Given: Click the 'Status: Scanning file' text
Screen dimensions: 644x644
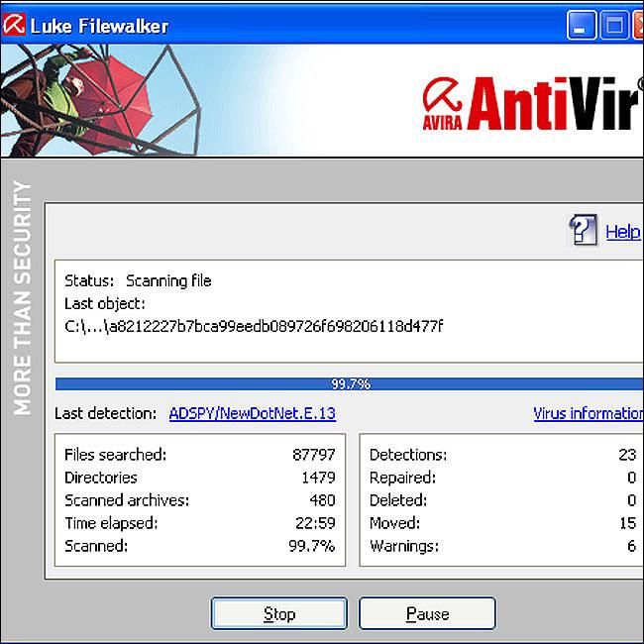Looking at the screenshot, I should point(138,281).
